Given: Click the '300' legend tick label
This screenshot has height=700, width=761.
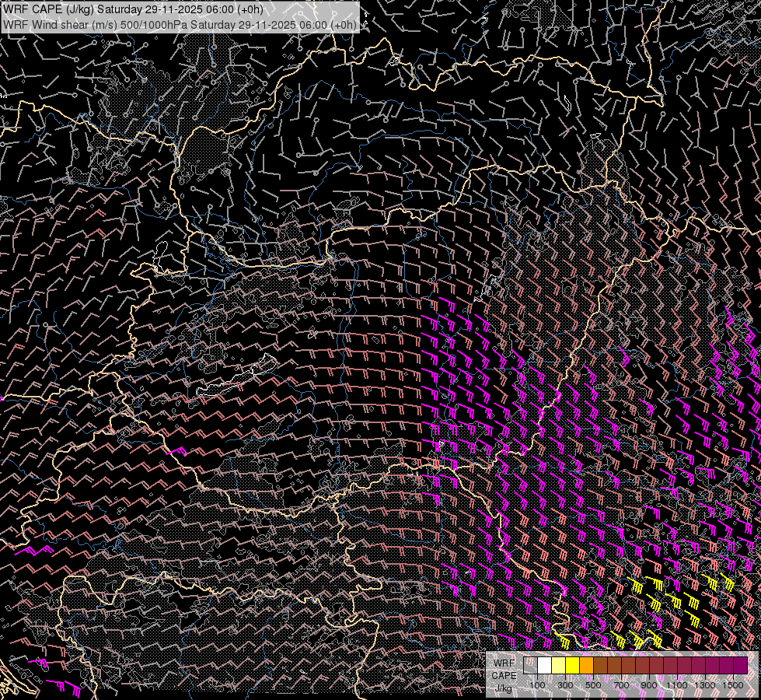Looking at the screenshot, I should tap(565, 685).
